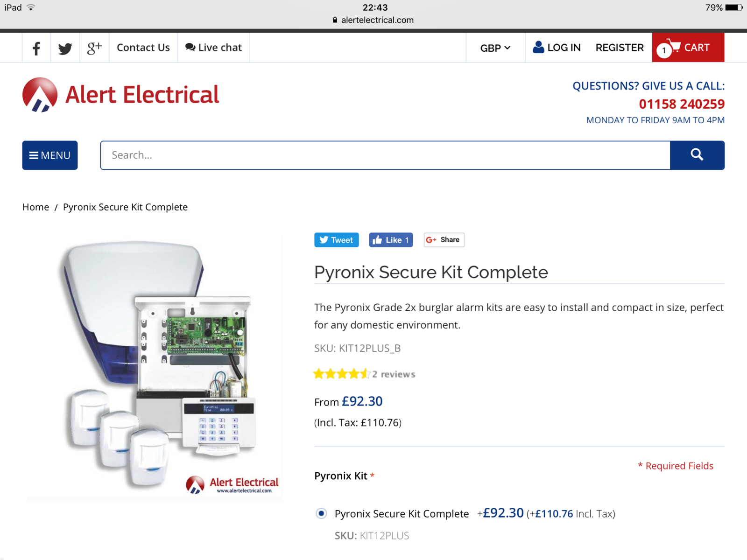
Task: Open the main MENU
Action: pyautogui.click(x=50, y=155)
